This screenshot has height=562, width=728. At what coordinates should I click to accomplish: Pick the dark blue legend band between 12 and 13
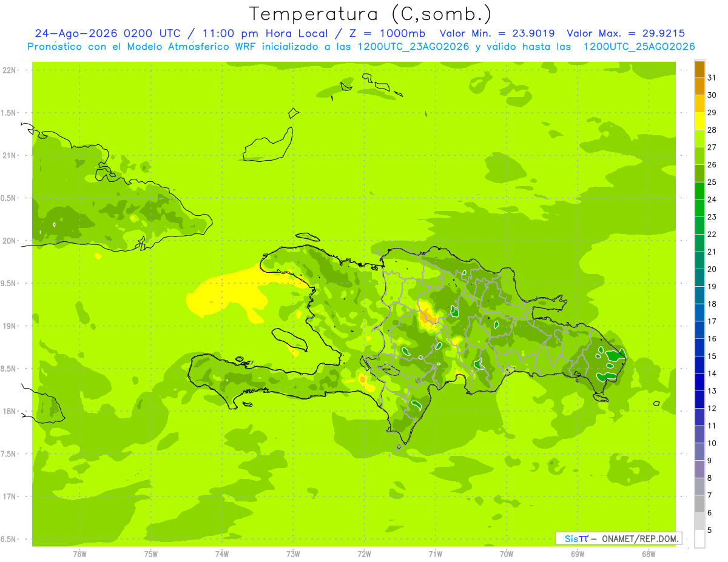pyautogui.click(x=699, y=400)
